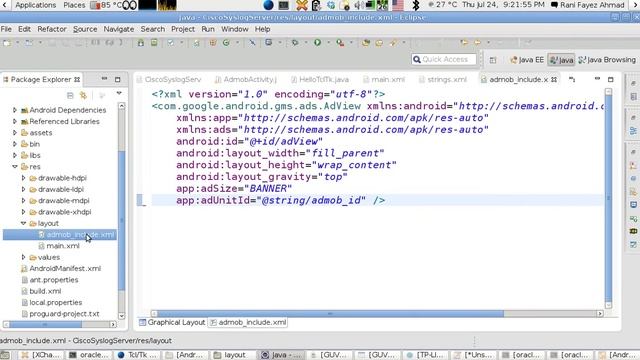640x360 pixels.
Task: Select local.properties file
Action: [x=51, y=302]
